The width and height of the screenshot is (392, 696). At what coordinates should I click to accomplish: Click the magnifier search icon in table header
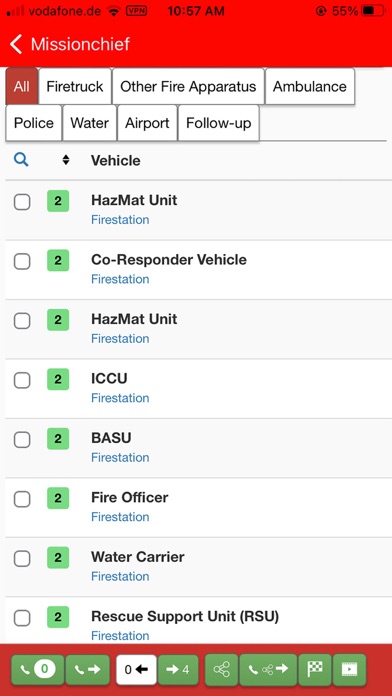pyautogui.click(x=21, y=160)
